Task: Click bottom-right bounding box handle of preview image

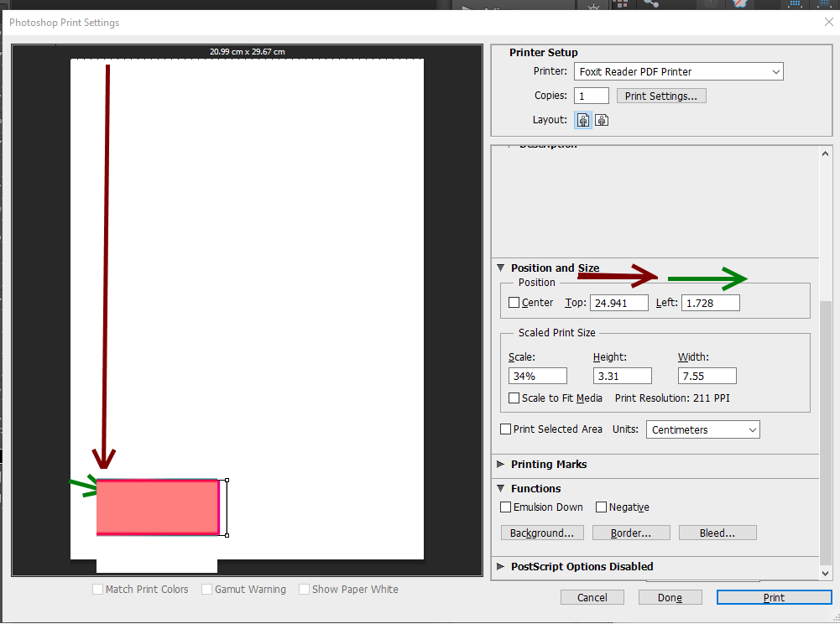Action: coord(227,535)
